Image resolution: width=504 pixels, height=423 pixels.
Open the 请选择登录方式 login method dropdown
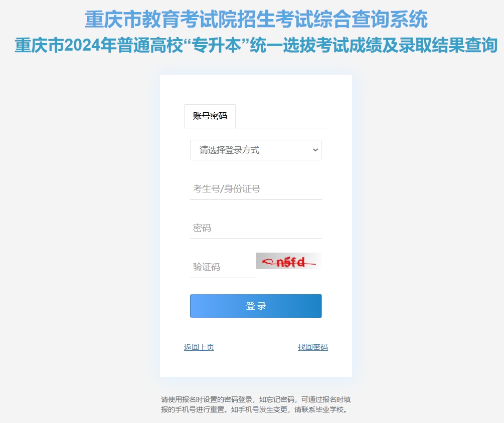256,150
